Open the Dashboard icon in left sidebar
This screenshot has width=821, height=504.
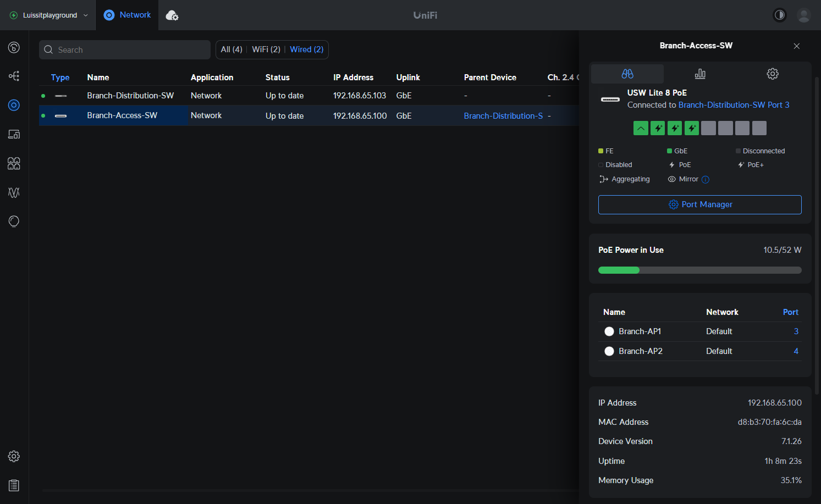(x=14, y=47)
